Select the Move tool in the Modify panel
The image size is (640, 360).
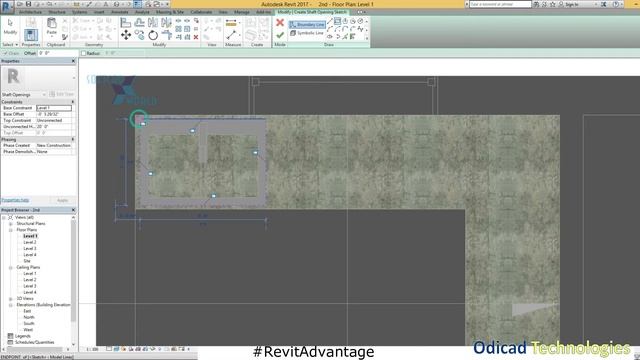click(126, 35)
